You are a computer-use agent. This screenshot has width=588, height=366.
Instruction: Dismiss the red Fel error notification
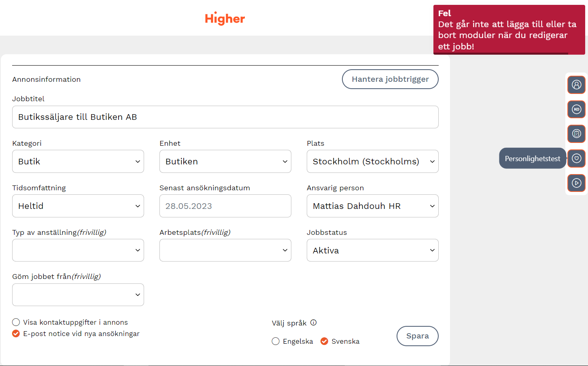click(x=509, y=30)
